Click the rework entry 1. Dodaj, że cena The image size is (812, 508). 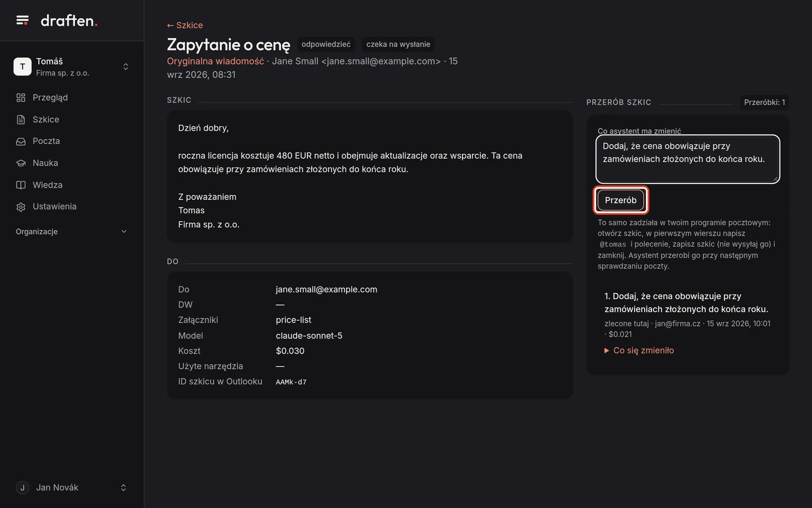(686, 302)
